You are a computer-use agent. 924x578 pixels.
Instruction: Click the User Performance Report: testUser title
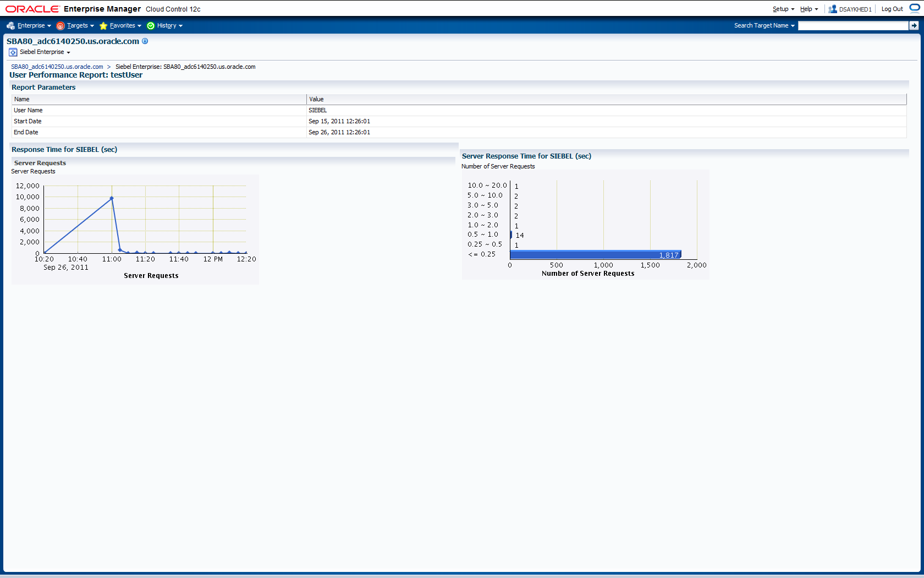[x=76, y=75]
